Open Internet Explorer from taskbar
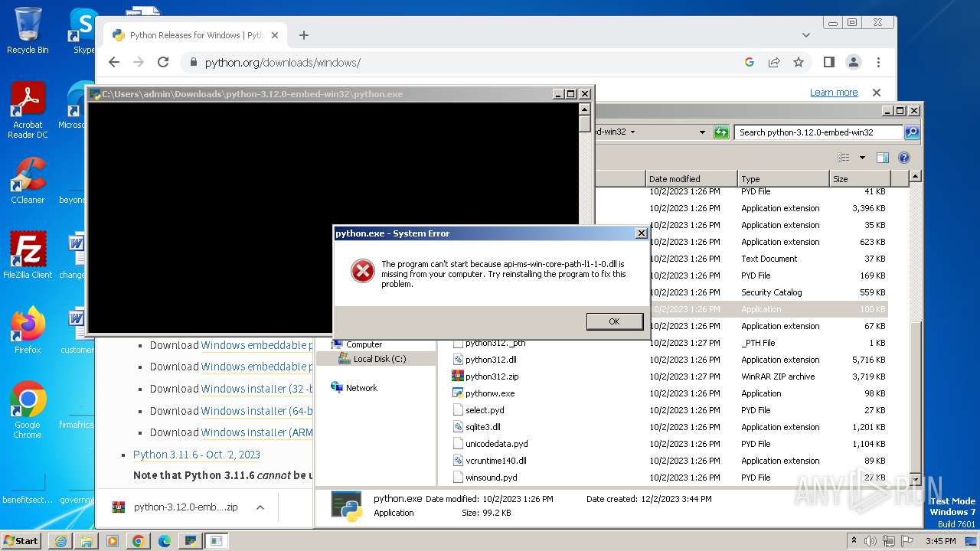Screen dimensions: 980x551 (60, 541)
